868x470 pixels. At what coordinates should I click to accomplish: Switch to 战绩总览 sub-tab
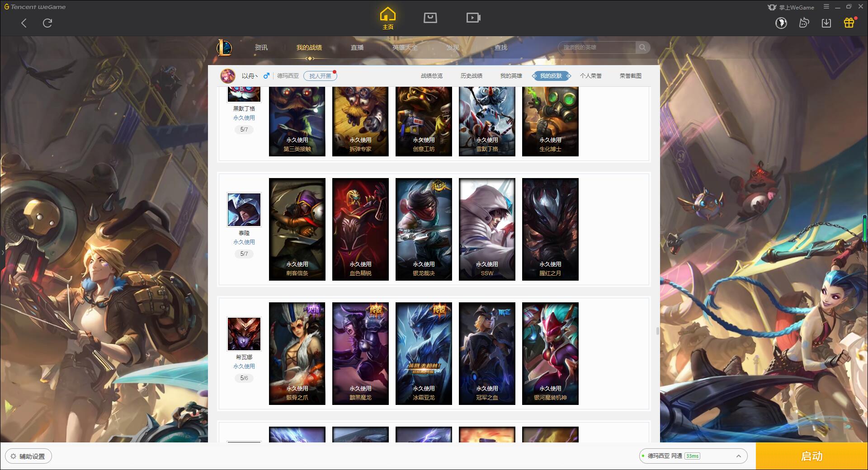coord(432,76)
